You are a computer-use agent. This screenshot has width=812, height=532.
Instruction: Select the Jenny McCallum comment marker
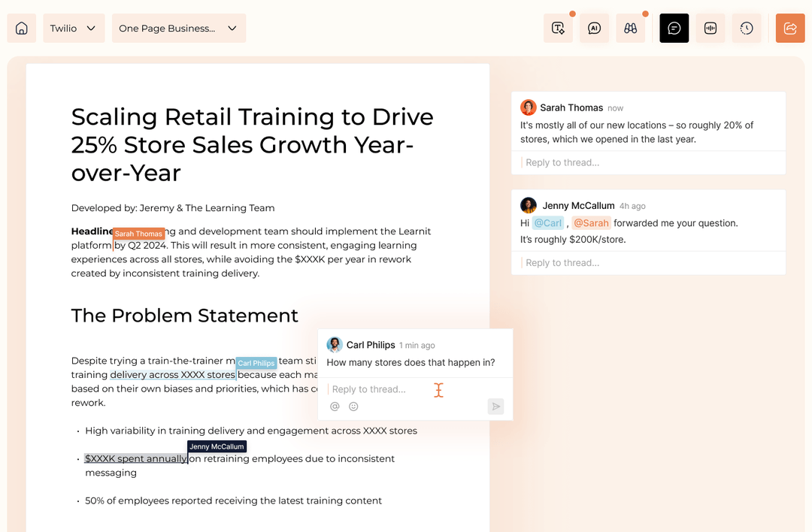coord(217,446)
